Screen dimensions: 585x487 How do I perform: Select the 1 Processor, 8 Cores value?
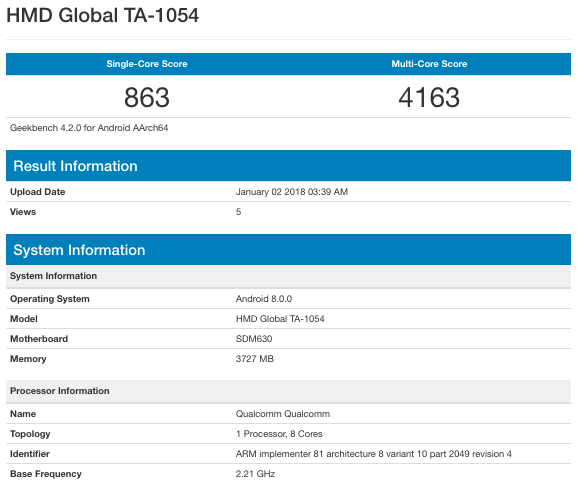(279, 434)
